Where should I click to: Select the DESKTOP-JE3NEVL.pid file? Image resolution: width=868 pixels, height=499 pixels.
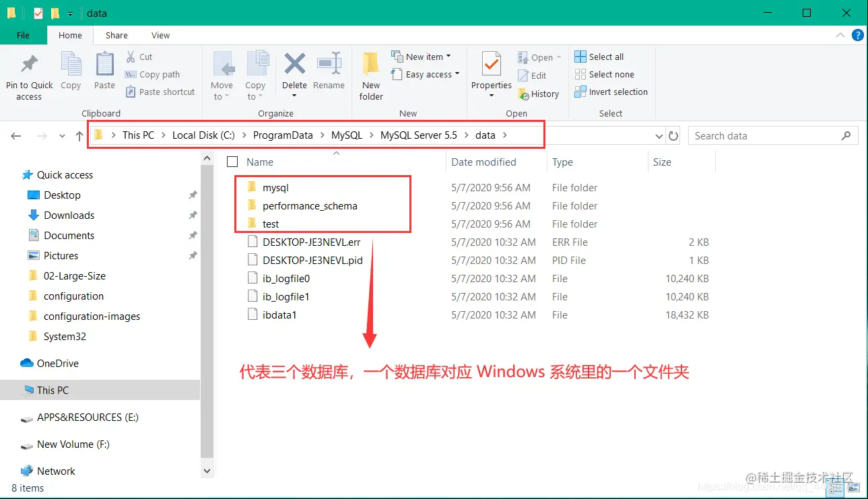(x=312, y=261)
